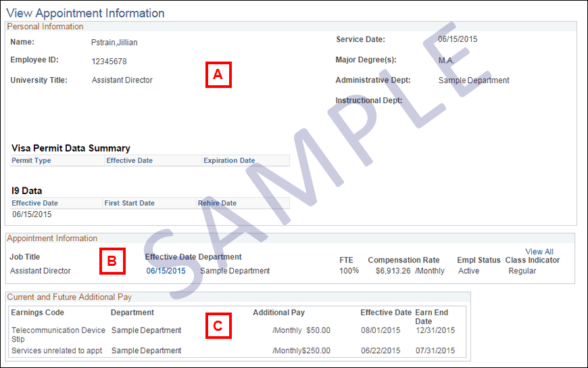Sort by Permit Type column header

click(31, 160)
